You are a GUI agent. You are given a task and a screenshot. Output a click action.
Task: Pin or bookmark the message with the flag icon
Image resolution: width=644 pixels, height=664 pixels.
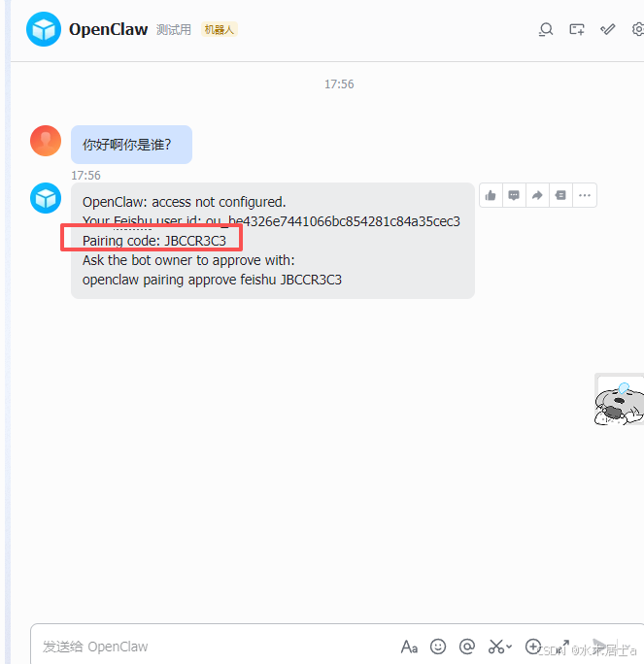[x=560, y=195]
